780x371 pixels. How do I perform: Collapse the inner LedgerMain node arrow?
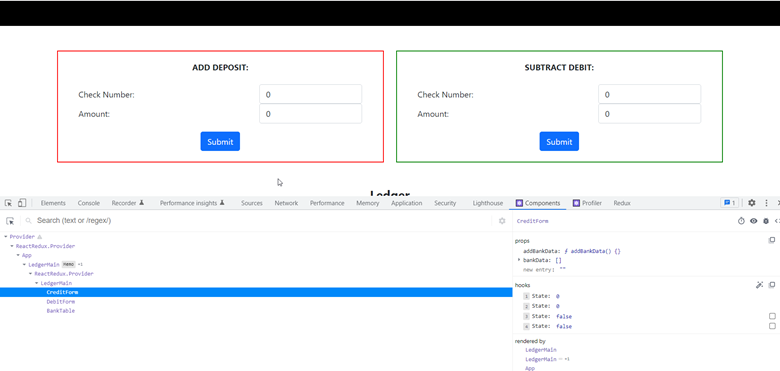[37, 283]
